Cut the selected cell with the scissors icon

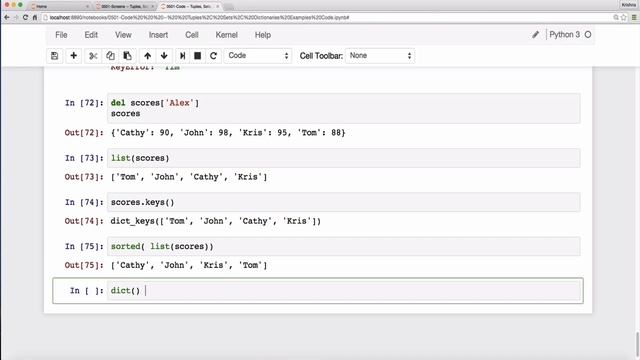tap(93, 56)
